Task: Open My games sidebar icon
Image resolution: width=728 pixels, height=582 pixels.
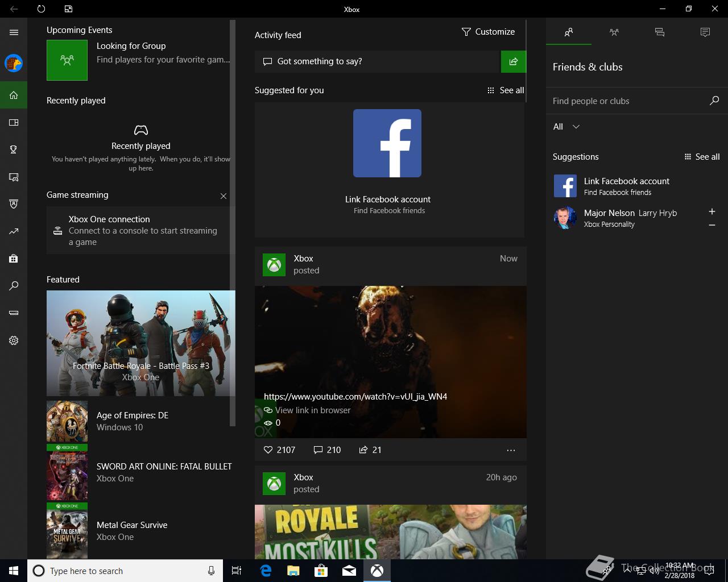Action: coord(14,122)
